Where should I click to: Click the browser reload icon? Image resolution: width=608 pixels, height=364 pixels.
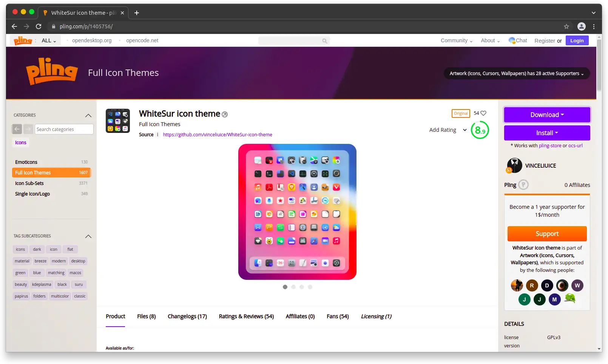coord(39,26)
